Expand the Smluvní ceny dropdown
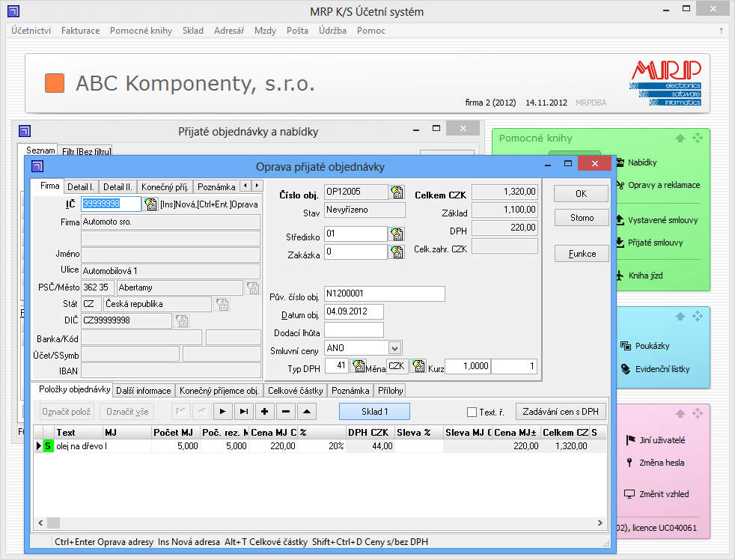The width and height of the screenshot is (735, 560). point(394,348)
